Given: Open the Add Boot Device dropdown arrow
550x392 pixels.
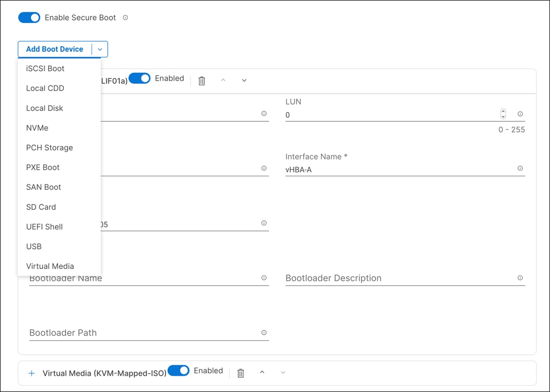Looking at the screenshot, I should (100, 49).
